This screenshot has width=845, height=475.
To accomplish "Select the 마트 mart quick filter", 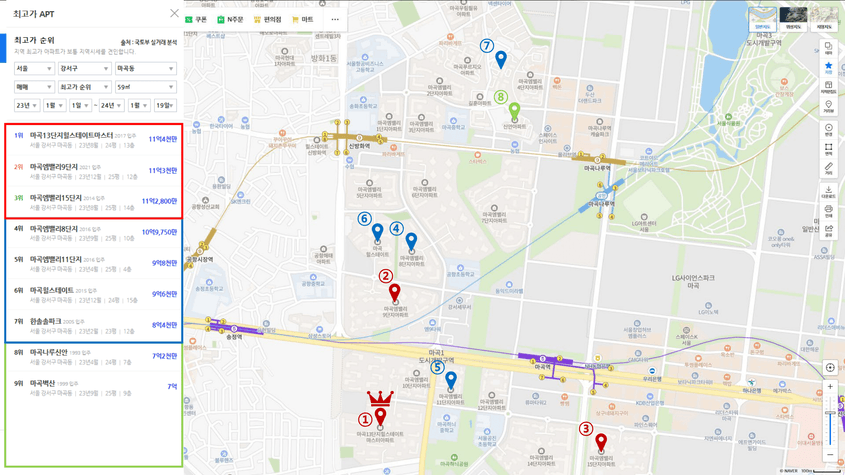I will coord(302,19).
